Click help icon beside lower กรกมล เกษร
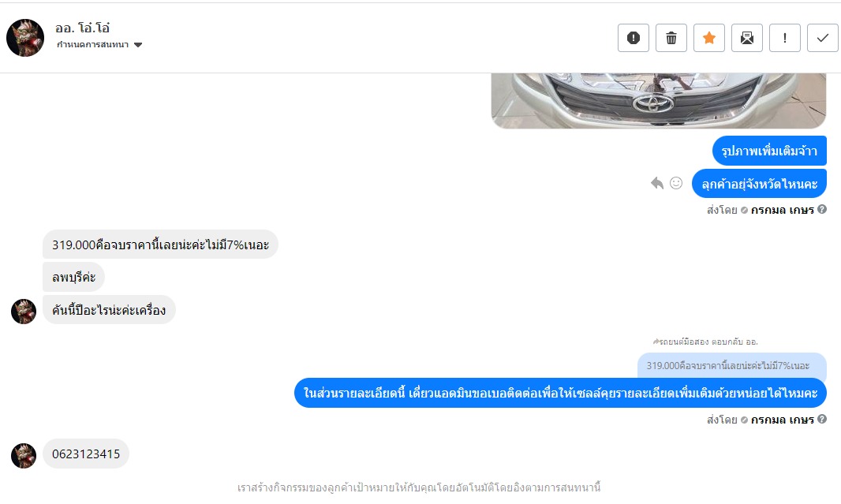Viewport: 841px width, 504px height. [822, 420]
